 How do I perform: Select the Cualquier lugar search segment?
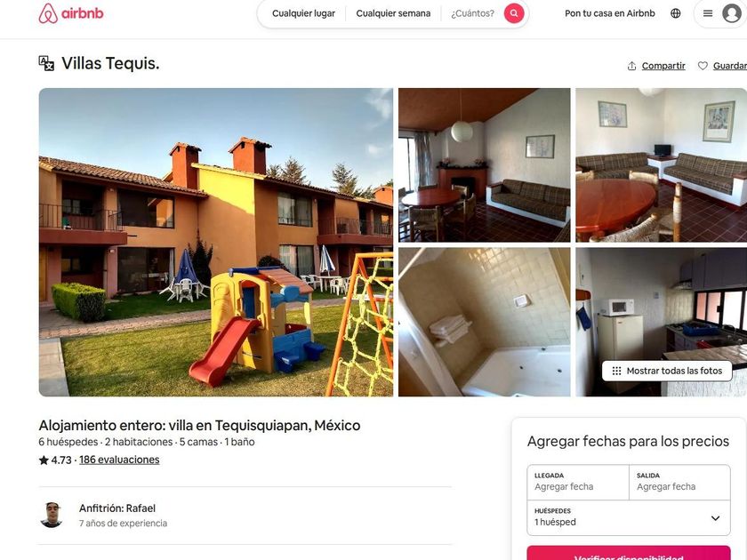point(303,13)
